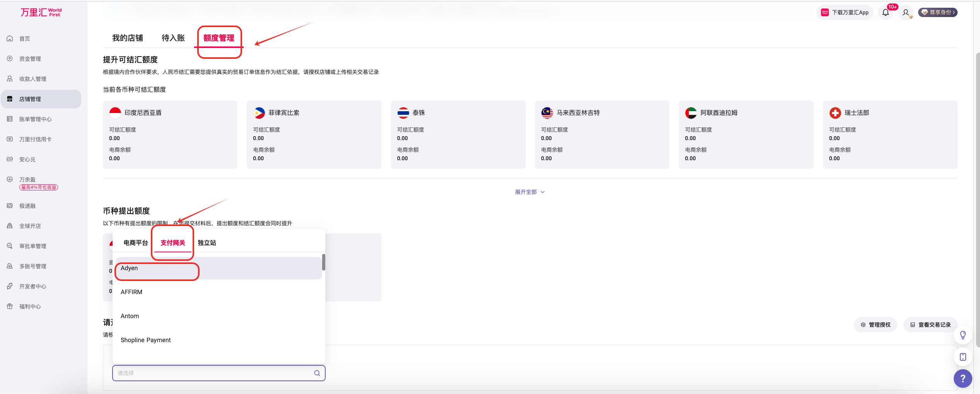Click the notification bell icon

pyautogui.click(x=886, y=12)
